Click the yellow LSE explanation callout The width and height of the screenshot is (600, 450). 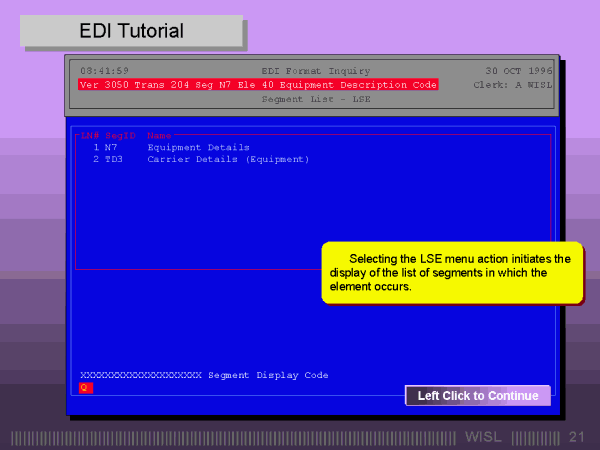click(x=451, y=273)
